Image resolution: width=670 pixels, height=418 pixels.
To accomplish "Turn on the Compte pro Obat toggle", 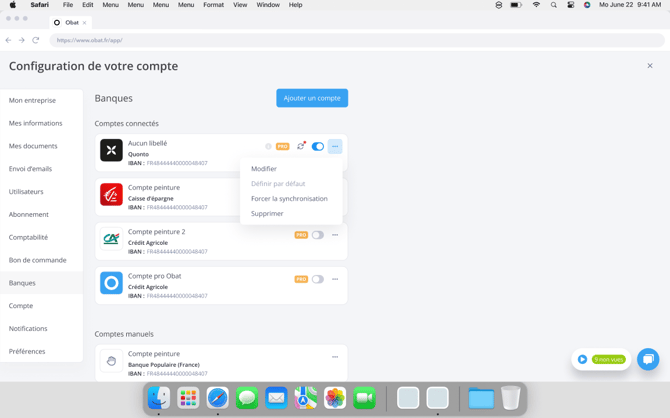I will [318, 279].
